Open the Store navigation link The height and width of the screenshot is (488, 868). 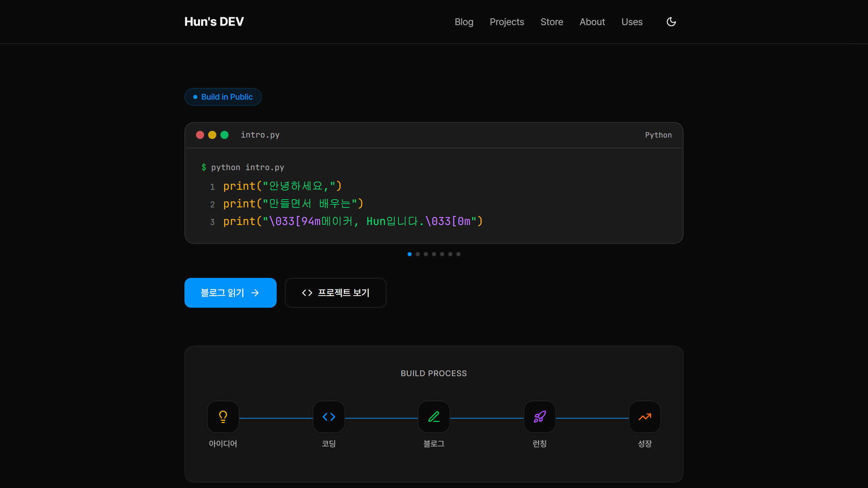tap(552, 22)
